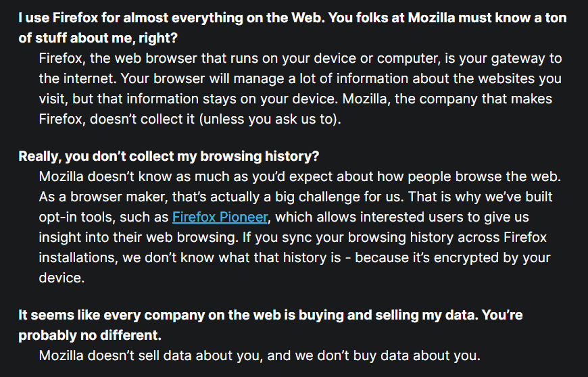
Task: Click the lone word "device." ending the second answer
Action: pyautogui.click(x=61, y=278)
